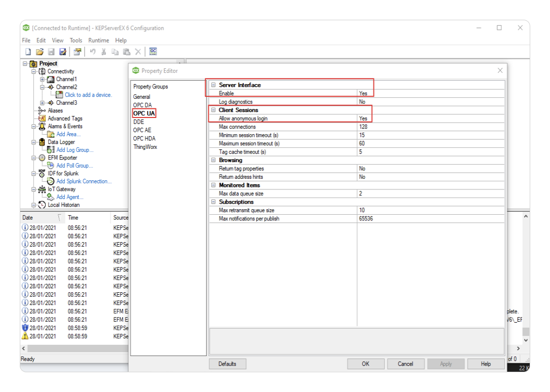Click the Open project folder icon
This screenshot has width=550, height=392.
[x=40, y=52]
